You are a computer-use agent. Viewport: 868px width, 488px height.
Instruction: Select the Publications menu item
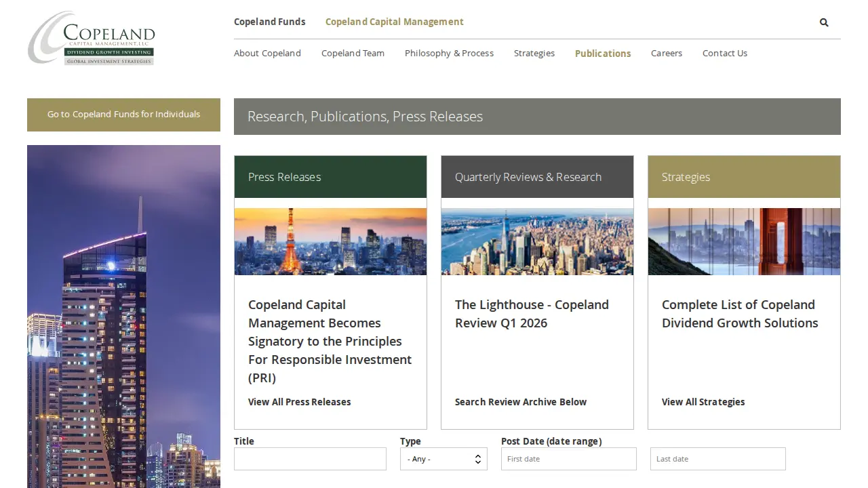coord(603,53)
